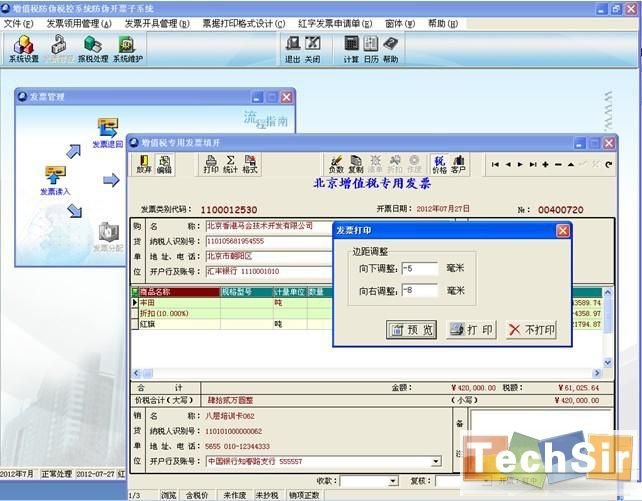This screenshot has width=642, height=501.
Task: Click the 负数 negative invoice icon
Action: pos(336,164)
